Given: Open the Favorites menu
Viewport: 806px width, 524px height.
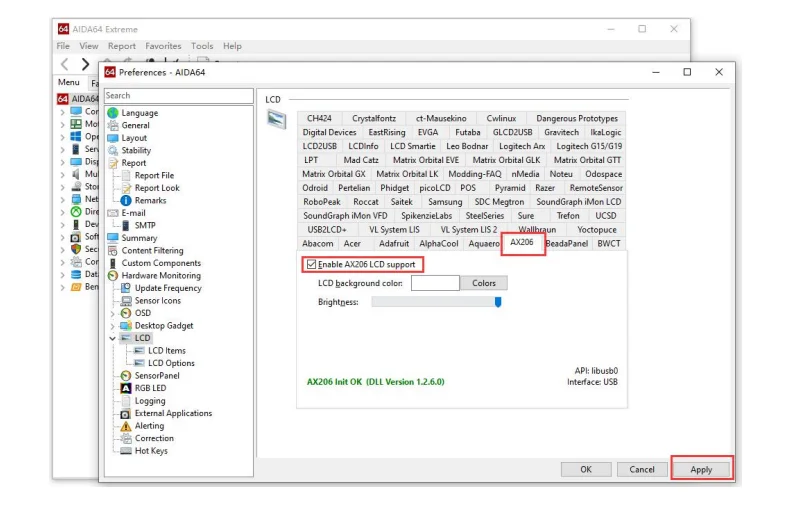Looking at the screenshot, I should (x=163, y=46).
